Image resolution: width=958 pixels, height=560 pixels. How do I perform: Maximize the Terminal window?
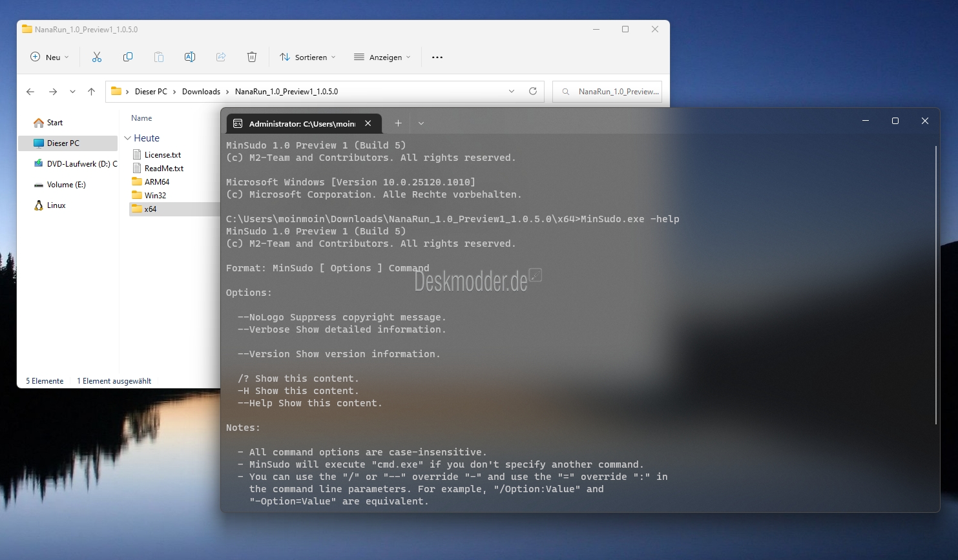895,121
